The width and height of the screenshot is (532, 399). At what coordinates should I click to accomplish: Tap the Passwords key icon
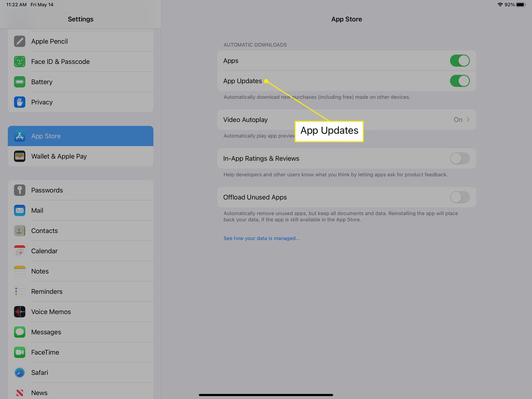point(20,190)
